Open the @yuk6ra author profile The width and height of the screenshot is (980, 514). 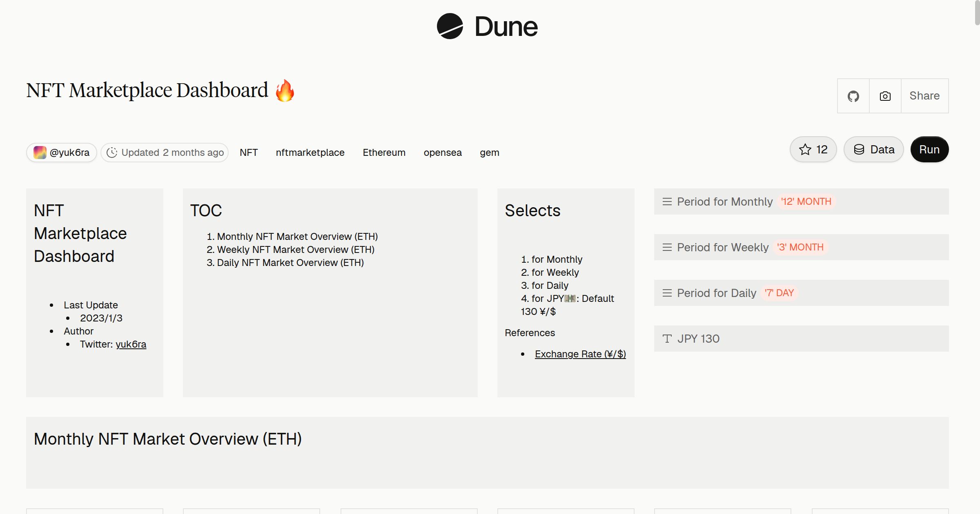[x=62, y=153]
